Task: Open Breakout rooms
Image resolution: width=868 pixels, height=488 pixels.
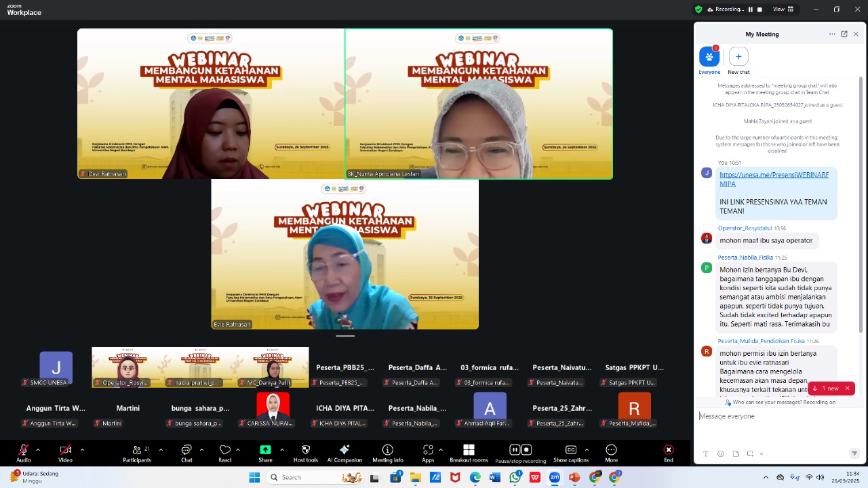Action: click(x=468, y=453)
